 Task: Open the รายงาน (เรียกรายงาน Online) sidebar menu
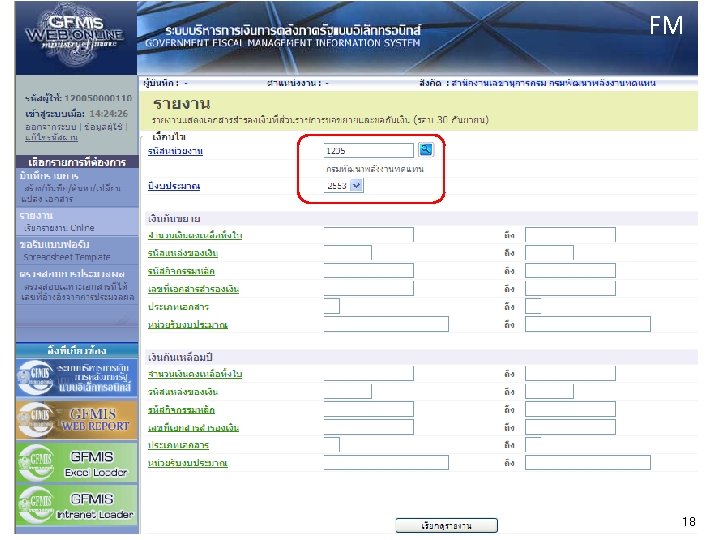pos(77,221)
